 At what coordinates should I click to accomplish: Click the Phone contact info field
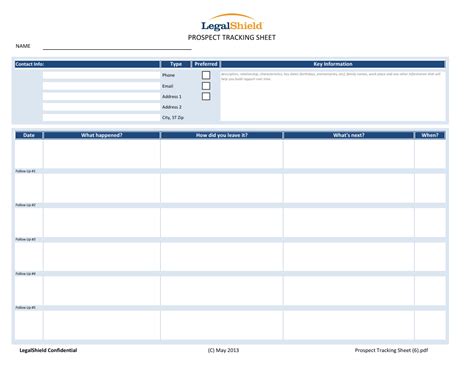[101, 75]
